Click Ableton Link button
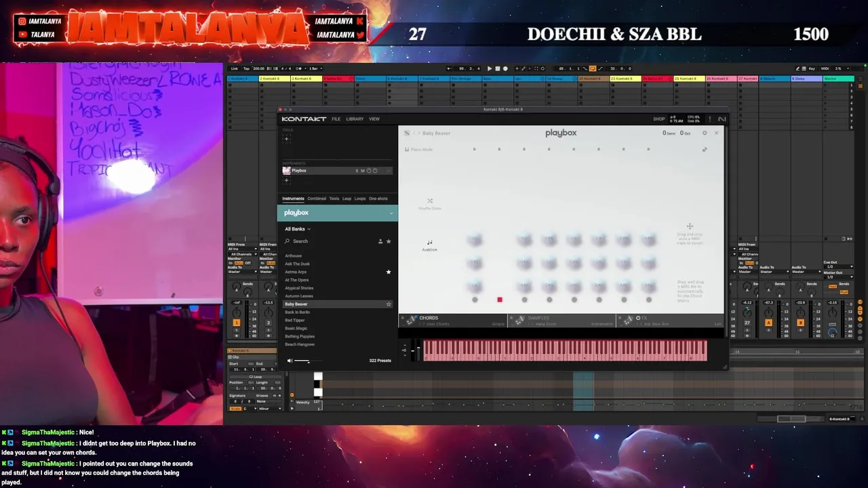The height and width of the screenshot is (488, 868). coord(235,68)
